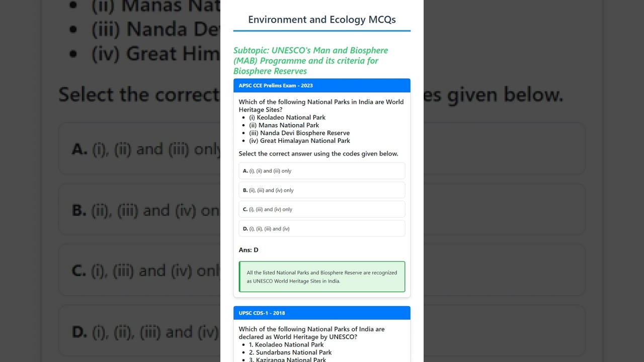This screenshot has width=644, height=362.
Task: Select option A. (i), (ii) and (iii) only
Action: tap(321, 171)
